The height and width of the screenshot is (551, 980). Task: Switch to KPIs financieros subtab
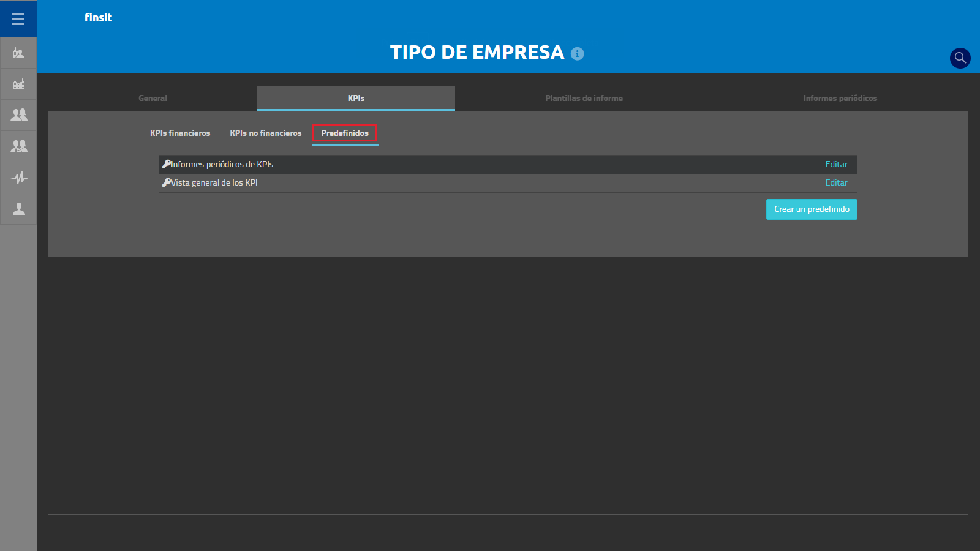180,133
